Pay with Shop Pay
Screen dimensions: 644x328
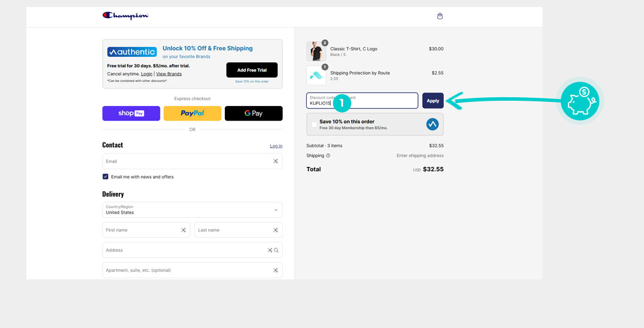click(x=131, y=114)
